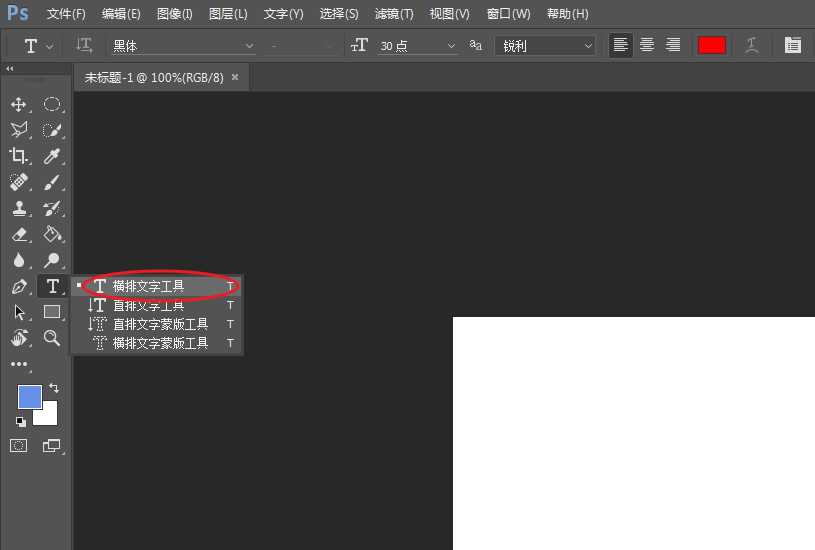This screenshot has width=815, height=550.
Task: Choose the Eyedropper tool
Action: pos(52,156)
